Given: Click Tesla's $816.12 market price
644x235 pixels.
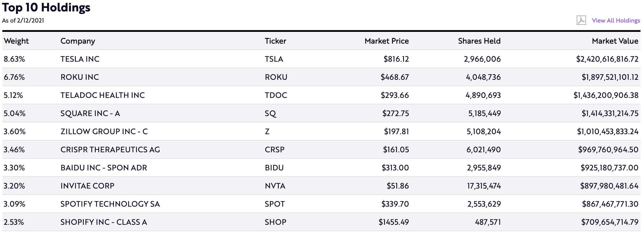Looking at the screenshot, I should [396, 59].
